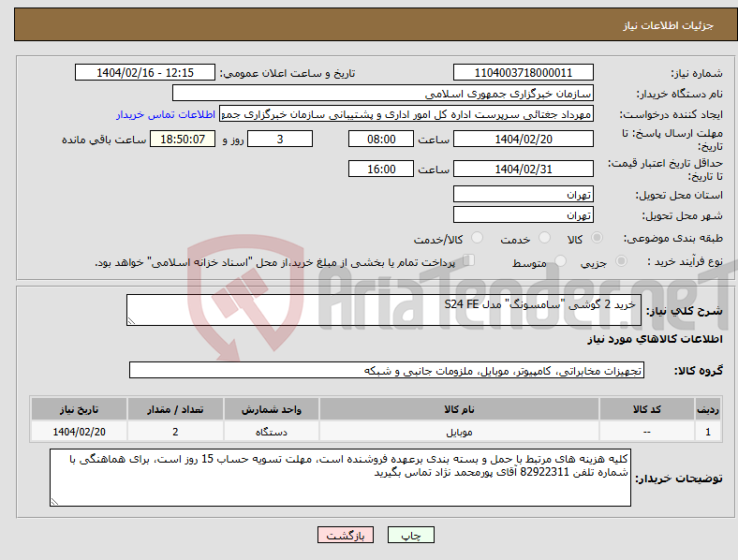Click the کد کالا column header
Viewport: 738px width, 560px height.
(x=647, y=409)
